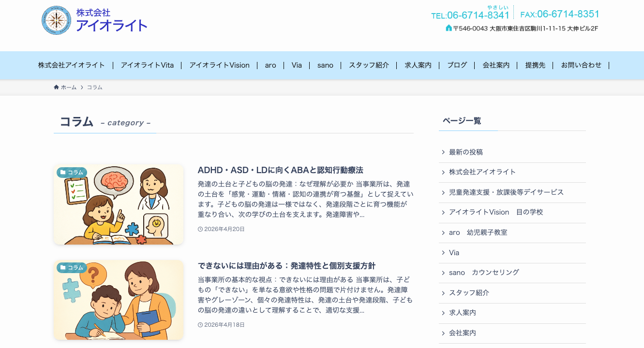Open アイオライトVision nav menu item
The image size is (644, 348).
click(219, 65)
